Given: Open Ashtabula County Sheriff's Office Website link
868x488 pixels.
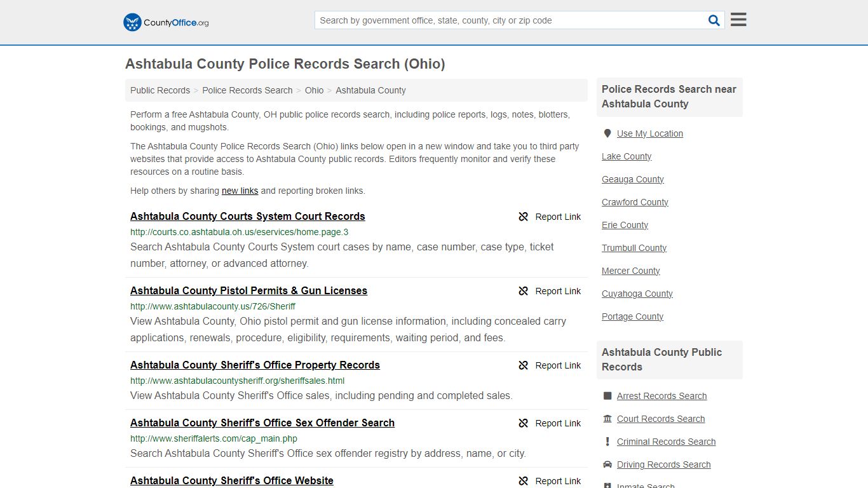Looking at the screenshot, I should click(x=232, y=480).
